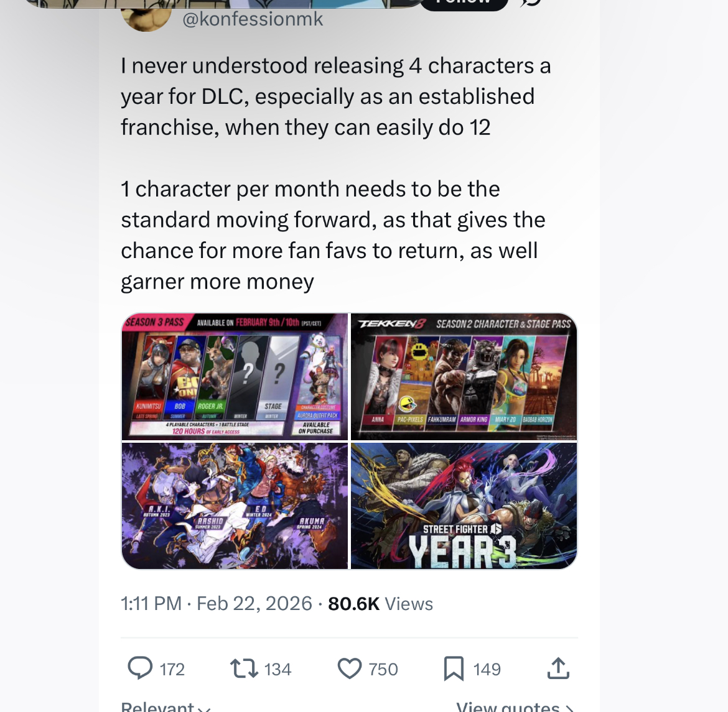Open the reply comment icon

[x=140, y=668]
